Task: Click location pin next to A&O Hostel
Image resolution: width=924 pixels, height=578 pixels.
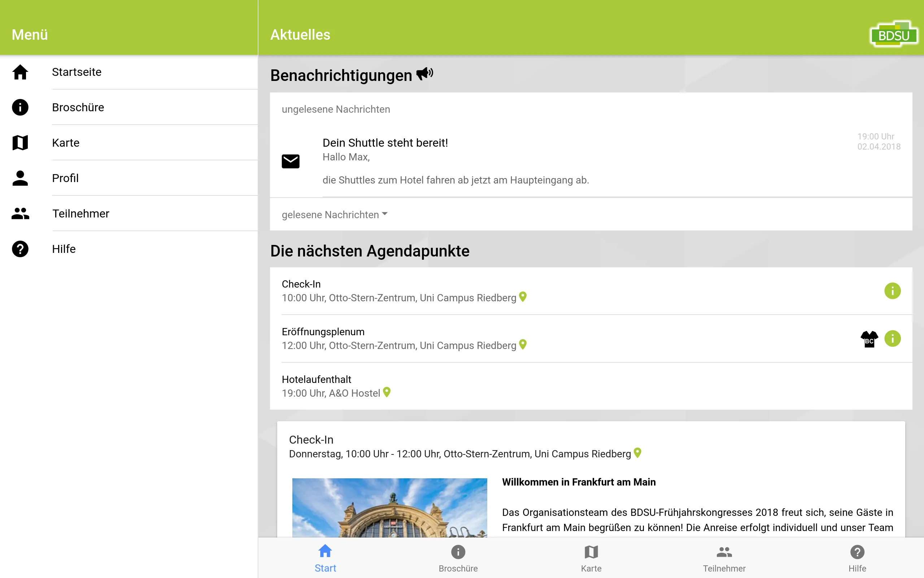Action: [387, 392]
